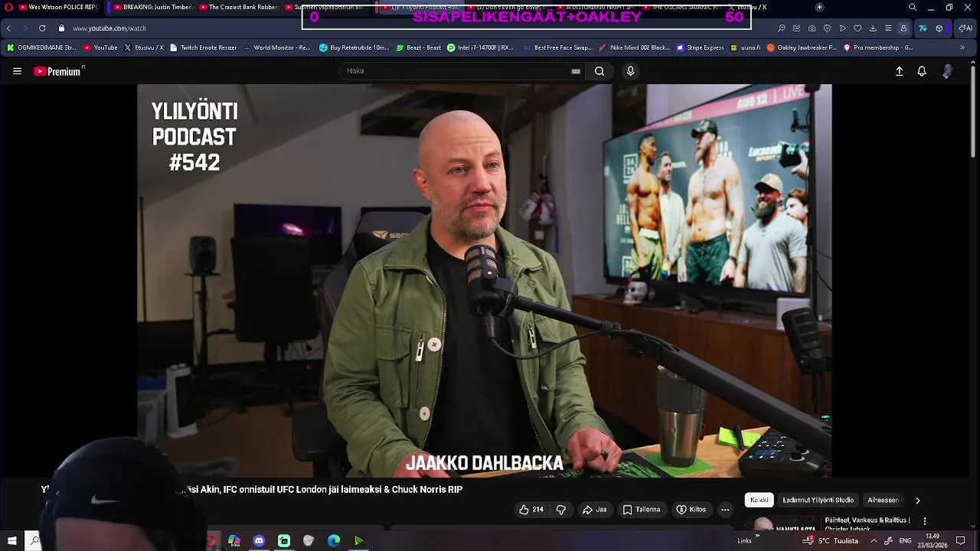Select the Kaikki filter chip

pyautogui.click(x=759, y=500)
